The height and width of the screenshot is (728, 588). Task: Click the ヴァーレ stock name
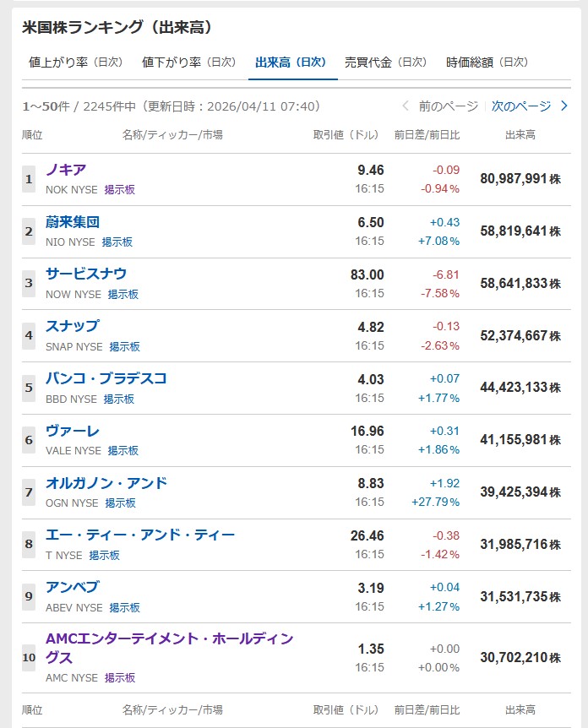click(73, 431)
